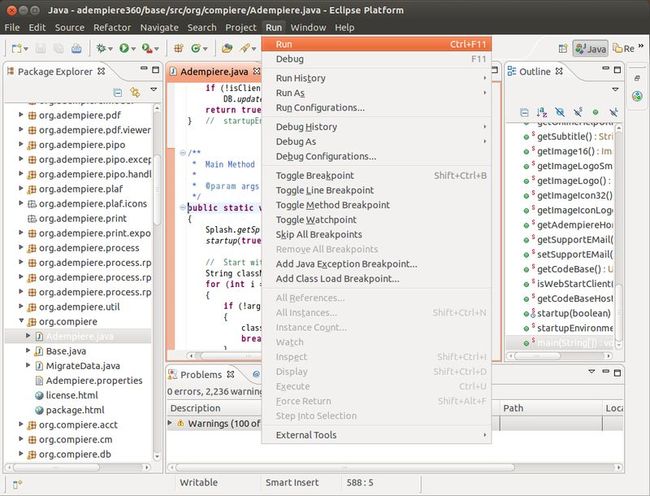The image size is (650, 496).
Task: Open the External Tools submenu
Action: tap(376, 435)
